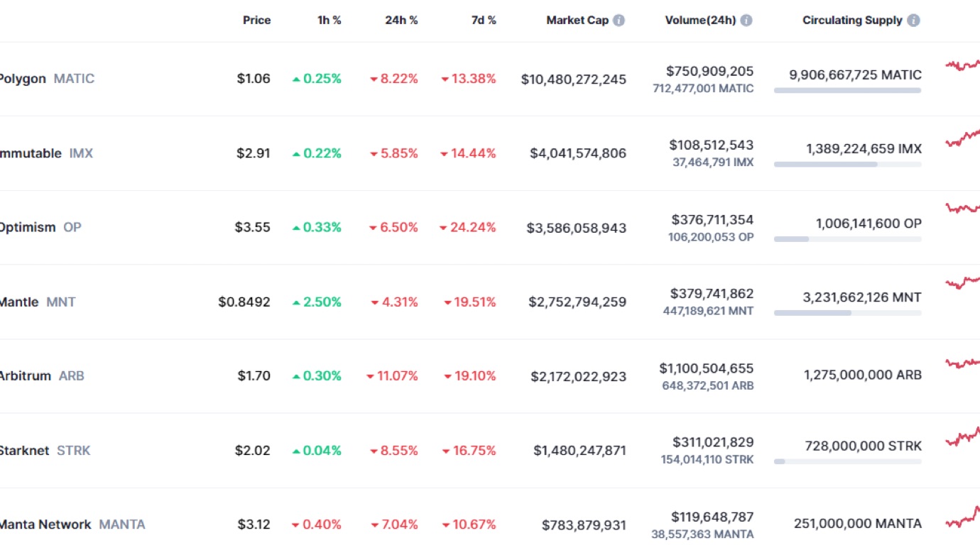Click Arbitrum's 24h volume of $1,100,504,655
The image size is (980, 550).
(x=706, y=368)
